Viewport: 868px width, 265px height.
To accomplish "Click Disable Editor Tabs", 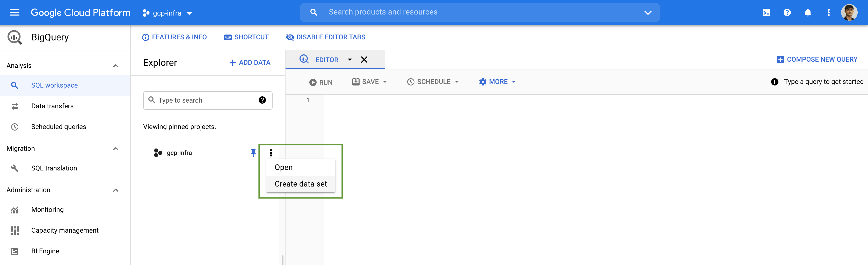I will 325,37.
